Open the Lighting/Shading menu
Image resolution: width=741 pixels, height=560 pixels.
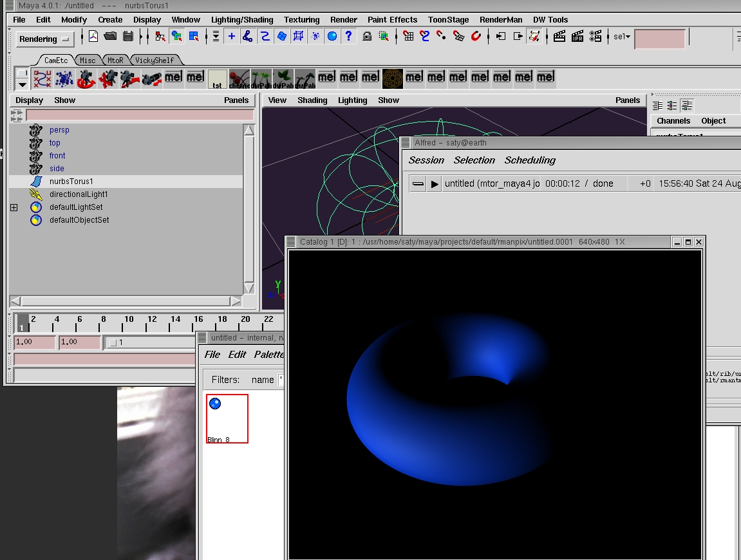coord(242,20)
